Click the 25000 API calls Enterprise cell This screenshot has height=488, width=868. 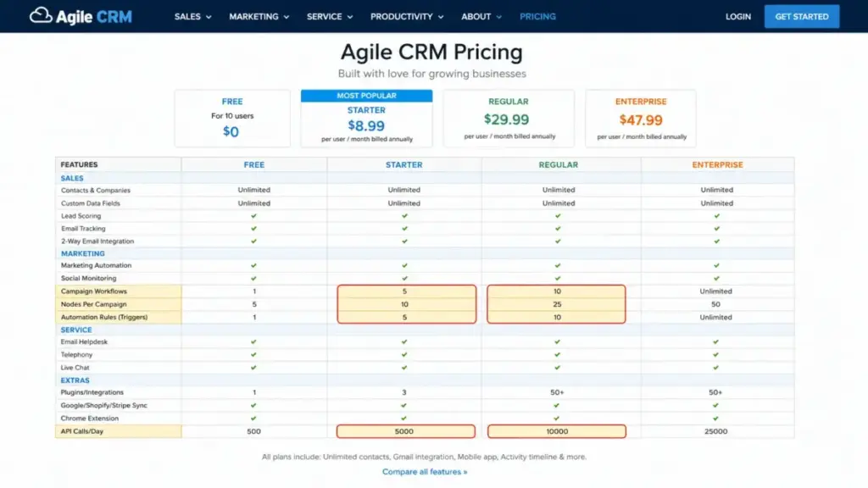click(x=715, y=431)
